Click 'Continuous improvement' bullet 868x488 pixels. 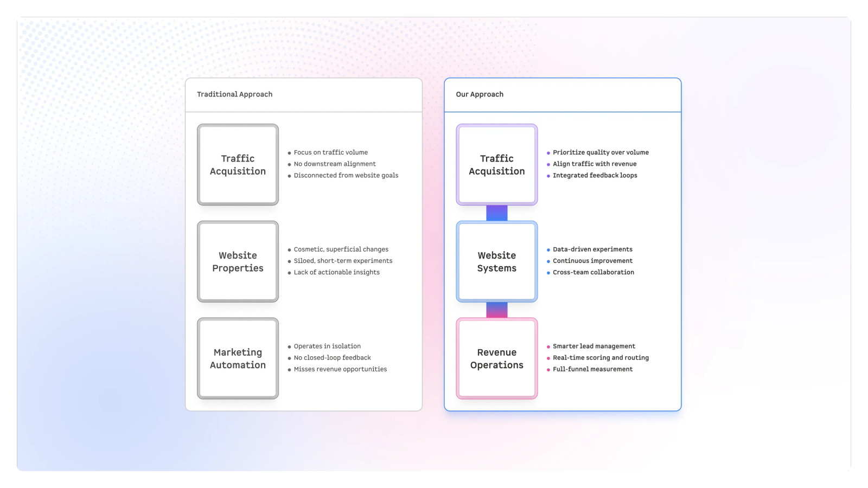(x=590, y=261)
